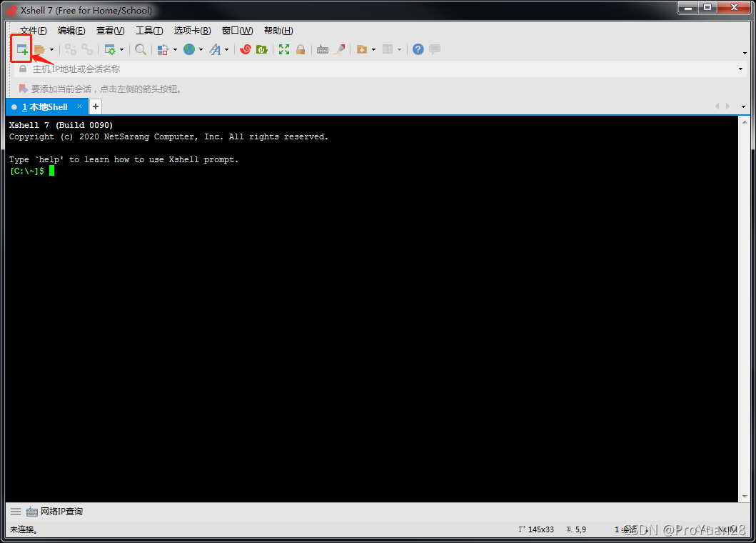Click the grey layout panes icon
The image size is (756, 543).
pyautogui.click(x=388, y=49)
